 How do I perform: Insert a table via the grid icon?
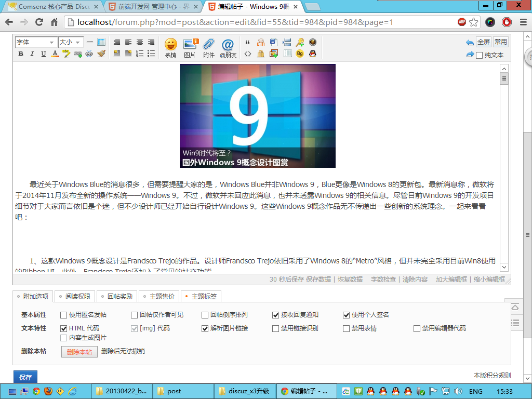pyautogui.click(x=101, y=42)
